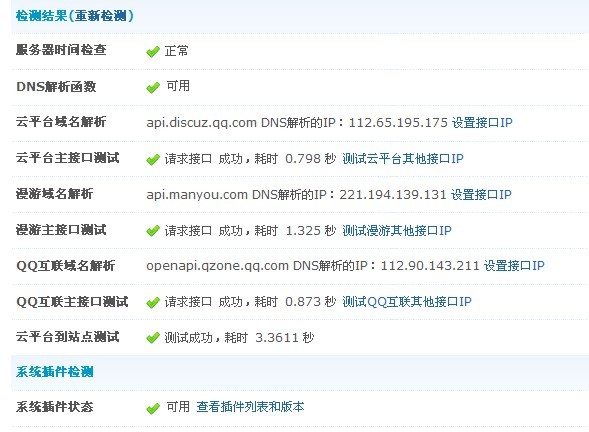Open 设置接口IP for api.manyou.com
This screenshot has width=589, height=432.
pyautogui.click(x=481, y=195)
